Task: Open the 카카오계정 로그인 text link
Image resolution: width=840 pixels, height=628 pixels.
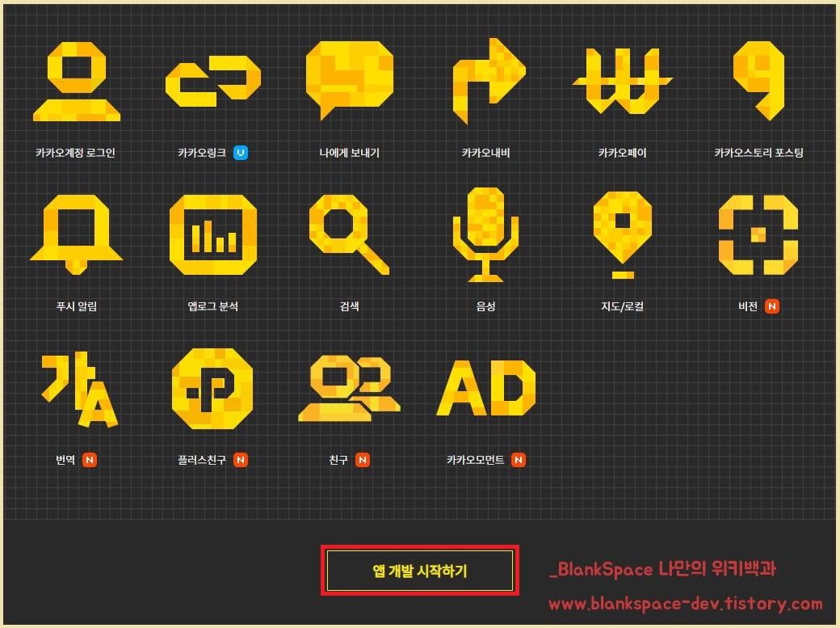Action: pos(76,153)
